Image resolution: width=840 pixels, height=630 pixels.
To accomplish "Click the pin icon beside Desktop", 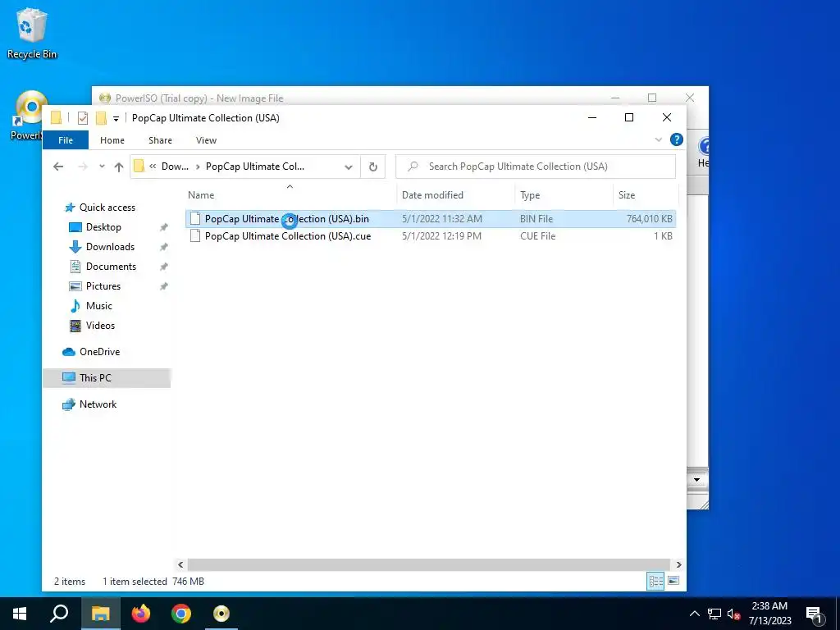I will (x=163, y=228).
